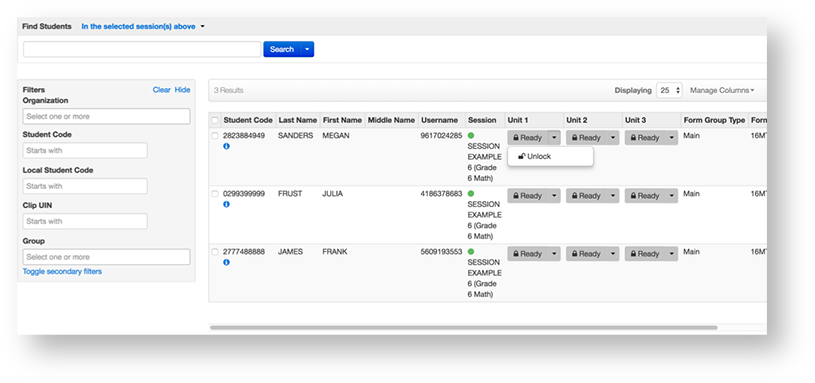Tick the select-all checkbox in table header
The height and width of the screenshot is (383, 815).
(x=215, y=121)
